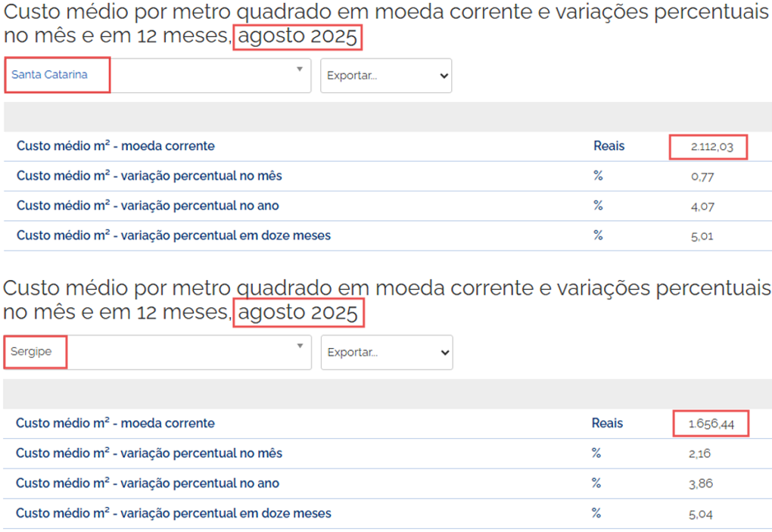Click the 1.656,44 Reais value
Viewport: 772px width, 532px height.
point(711,425)
